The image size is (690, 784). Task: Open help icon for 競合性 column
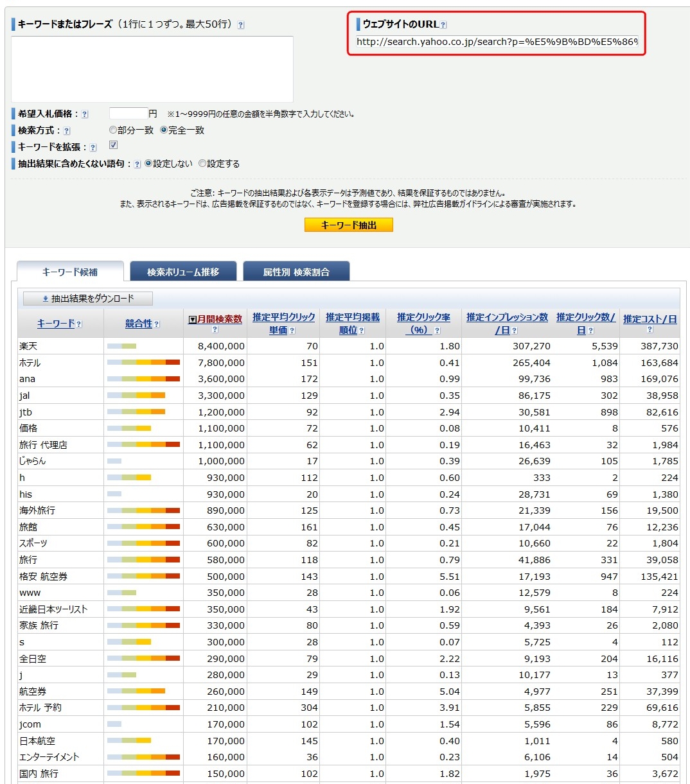click(x=157, y=324)
